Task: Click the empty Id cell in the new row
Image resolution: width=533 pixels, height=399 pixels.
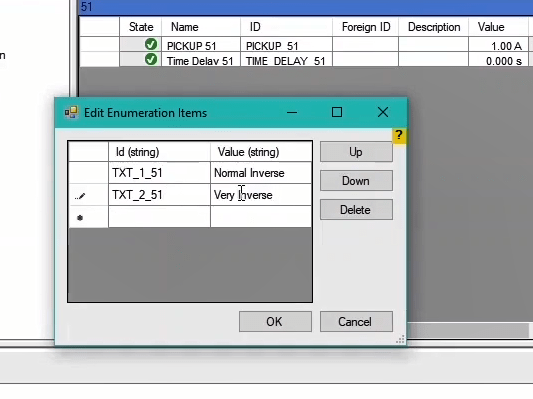Action: [159, 217]
